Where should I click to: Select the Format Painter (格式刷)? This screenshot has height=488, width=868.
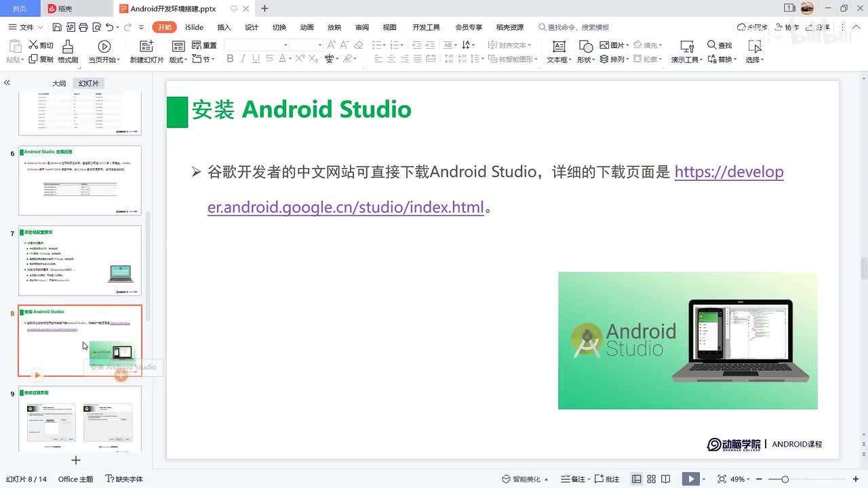coord(68,52)
